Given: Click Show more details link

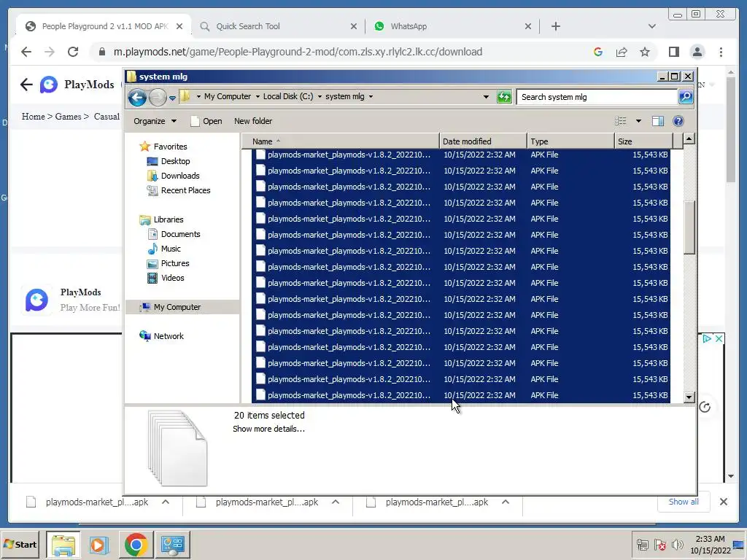Looking at the screenshot, I should coord(268,429).
